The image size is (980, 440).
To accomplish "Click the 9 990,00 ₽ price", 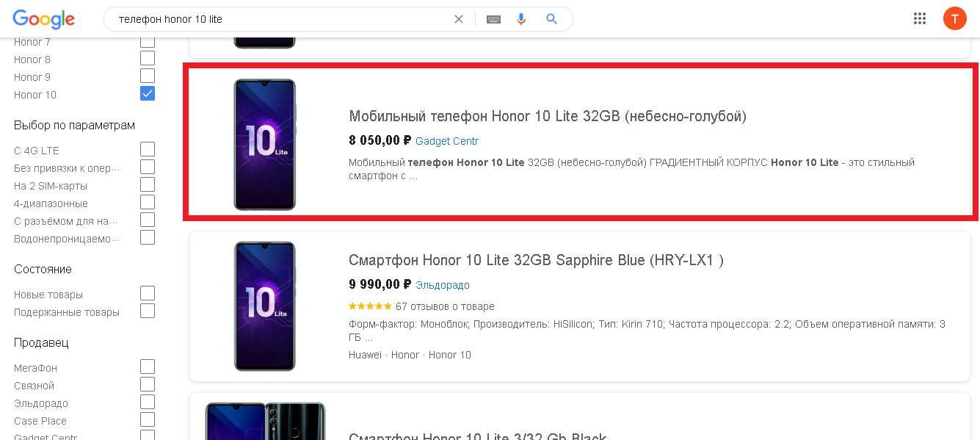I will [380, 284].
